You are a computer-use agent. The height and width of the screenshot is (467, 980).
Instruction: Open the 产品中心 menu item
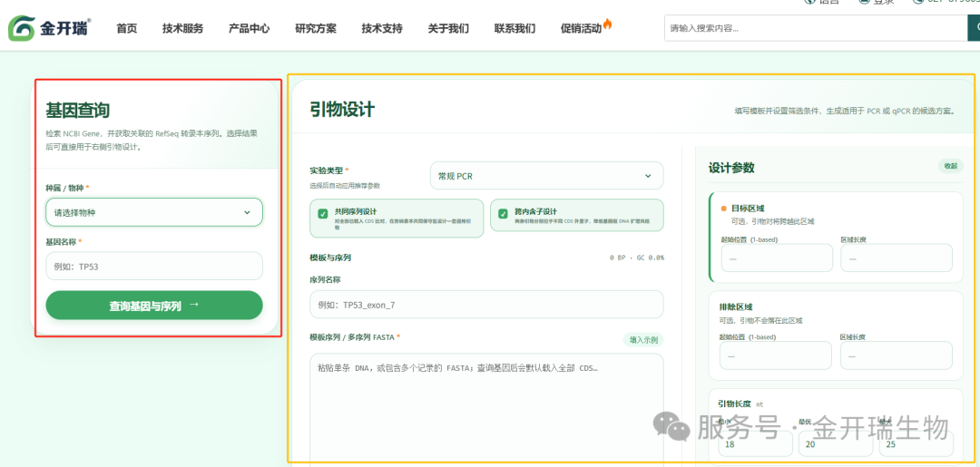250,28
